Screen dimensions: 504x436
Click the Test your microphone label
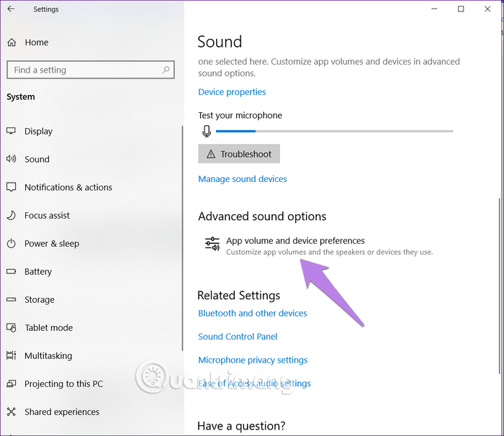pyautogui.click(x=240, y=115)
